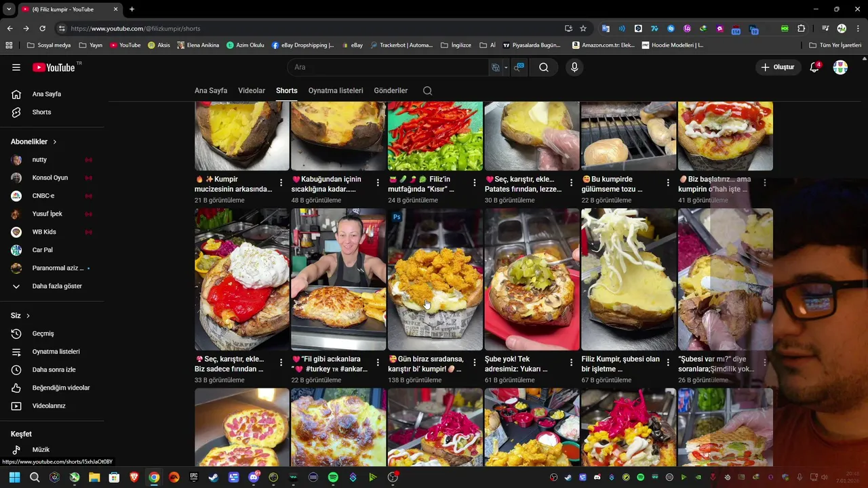
Task: Open the Amazon.com.tr bookmark
Action: [603, 45]
